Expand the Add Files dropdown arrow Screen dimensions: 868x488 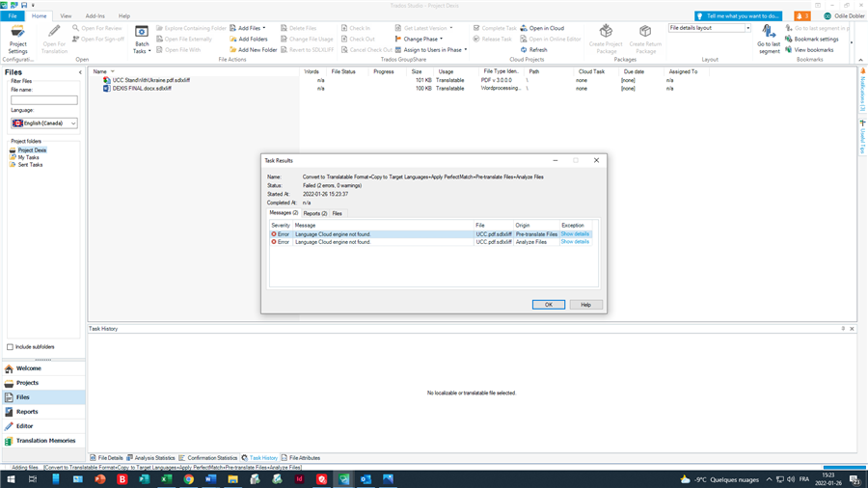264,28
